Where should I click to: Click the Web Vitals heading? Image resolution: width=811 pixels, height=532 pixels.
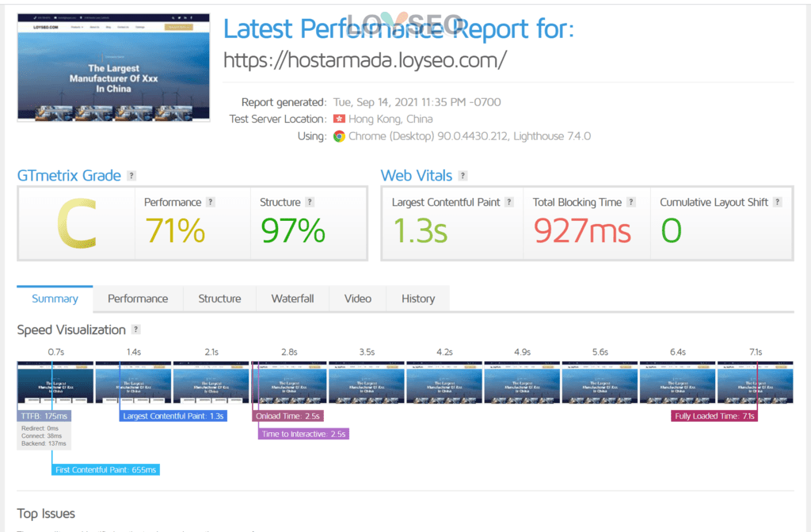417,176
